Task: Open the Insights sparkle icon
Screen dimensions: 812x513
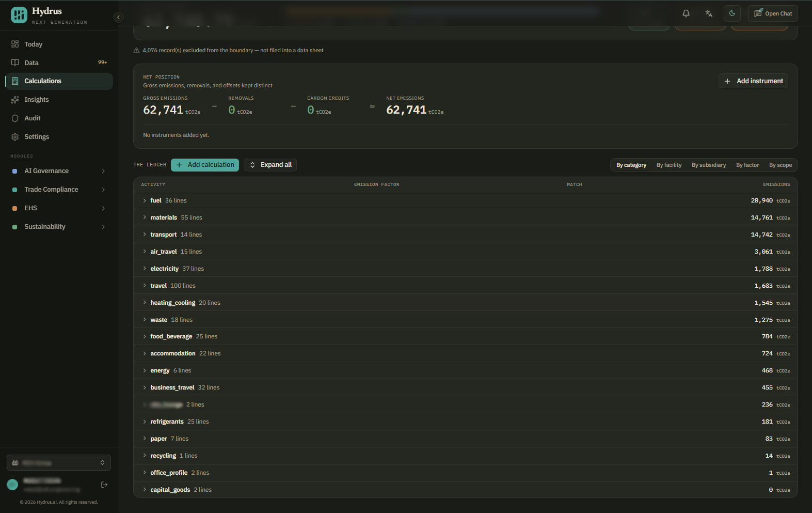Action: tap(15, 100)
